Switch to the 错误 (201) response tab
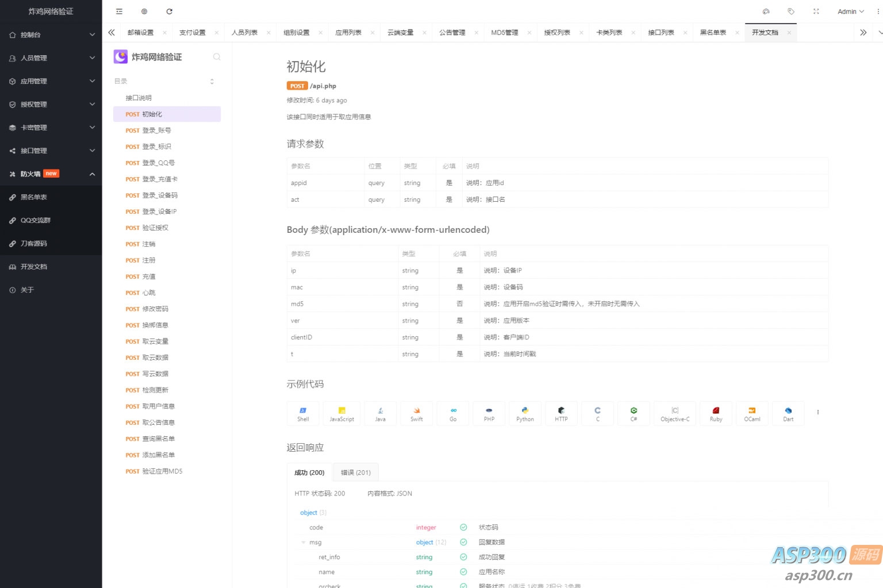883x588 pixels. 355,472
